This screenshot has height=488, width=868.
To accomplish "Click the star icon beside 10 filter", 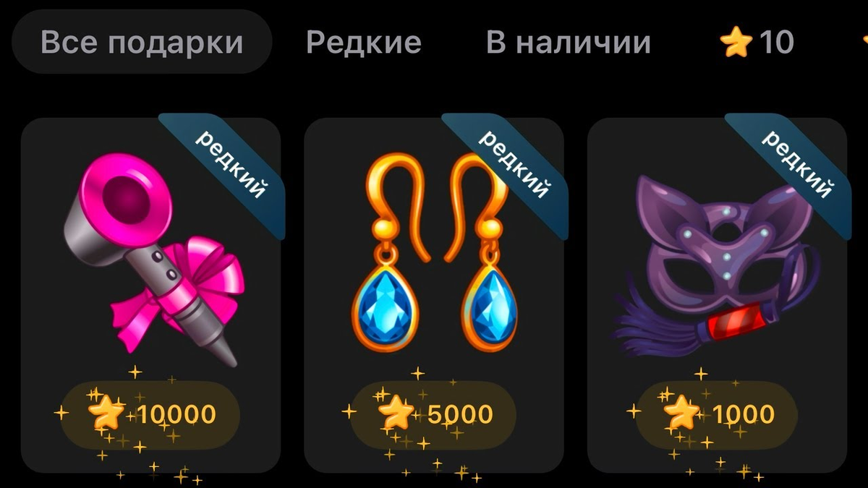I will 737,42.
